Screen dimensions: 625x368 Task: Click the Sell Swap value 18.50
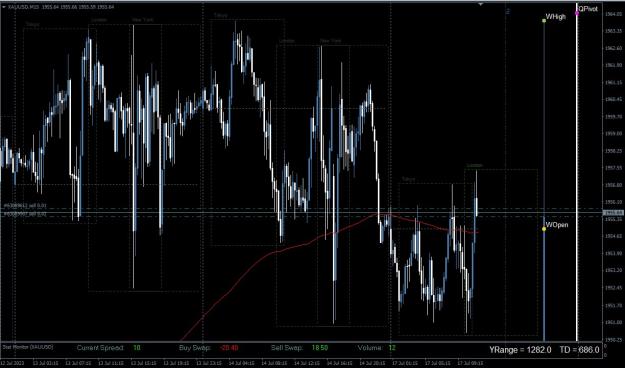(x=320, y=348)
